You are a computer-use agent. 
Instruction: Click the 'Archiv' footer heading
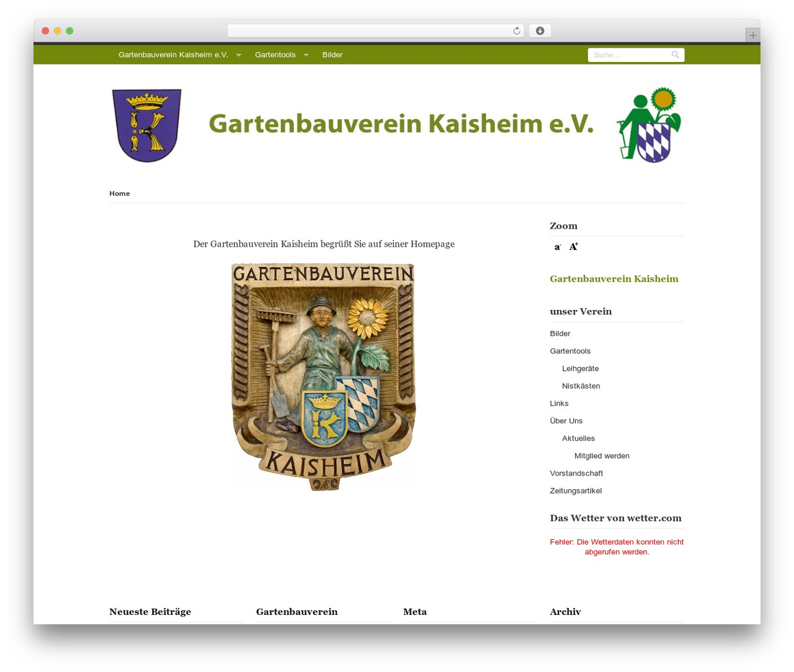point(565,612)
